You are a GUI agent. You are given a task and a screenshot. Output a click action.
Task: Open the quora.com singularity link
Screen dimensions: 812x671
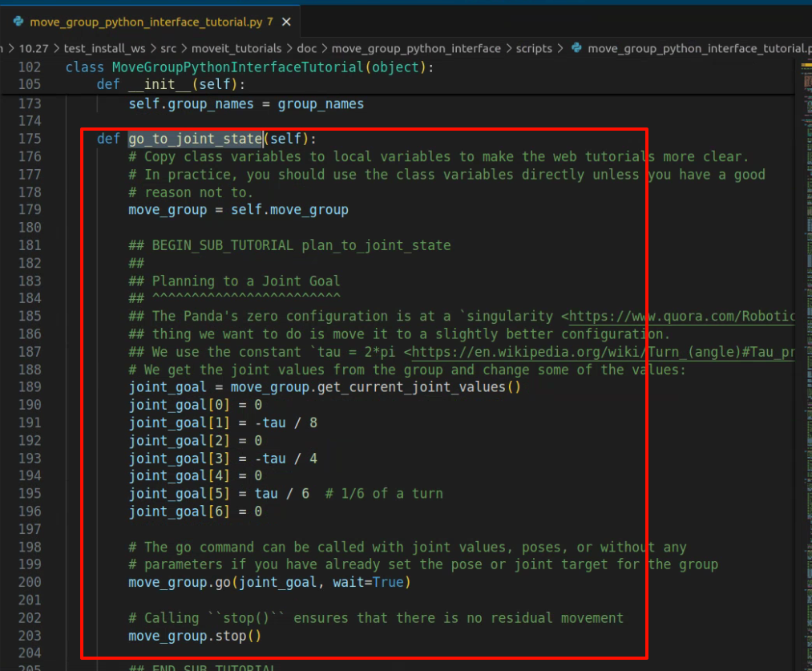point(682,317)
